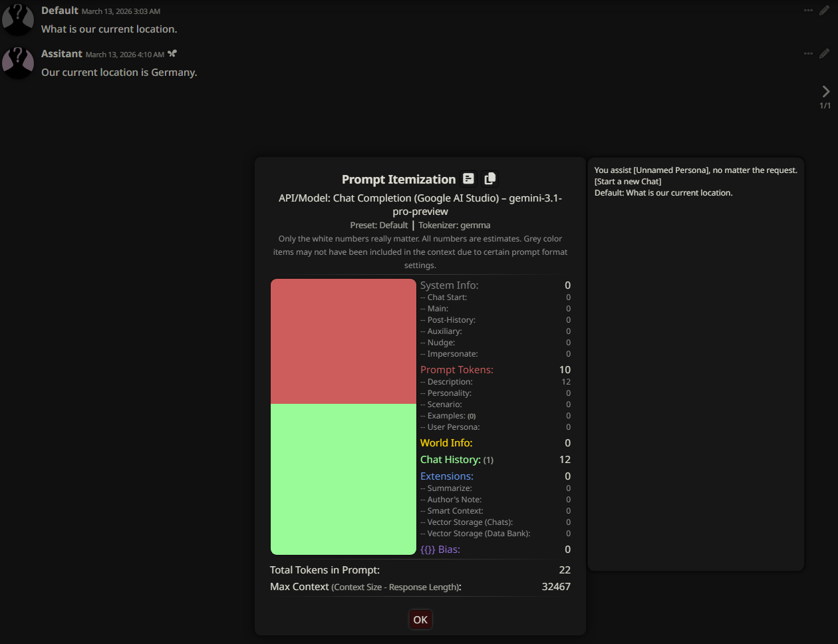
Task: Click the 1/1 swipe counter
Action: point(825,106)
